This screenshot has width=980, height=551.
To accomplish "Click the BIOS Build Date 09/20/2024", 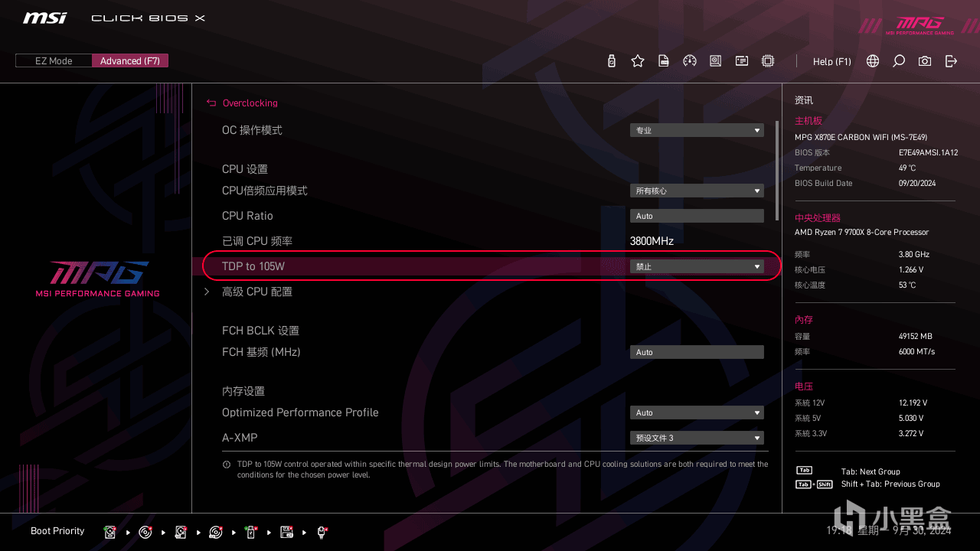I will click(x=917, y=183).
